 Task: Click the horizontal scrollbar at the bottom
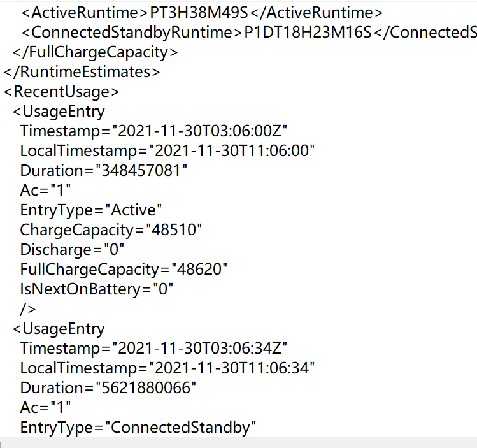tap(238, 442)
